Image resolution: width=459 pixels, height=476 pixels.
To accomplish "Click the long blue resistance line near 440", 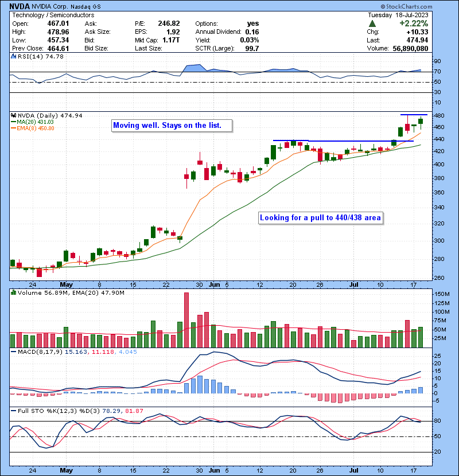I will [x=343, y=141].
